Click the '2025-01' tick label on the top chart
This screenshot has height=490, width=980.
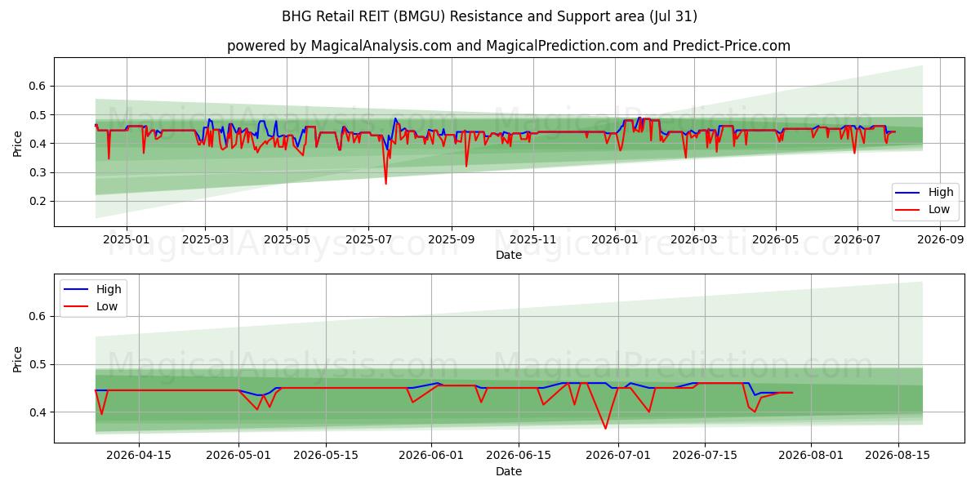coord(126,240)
